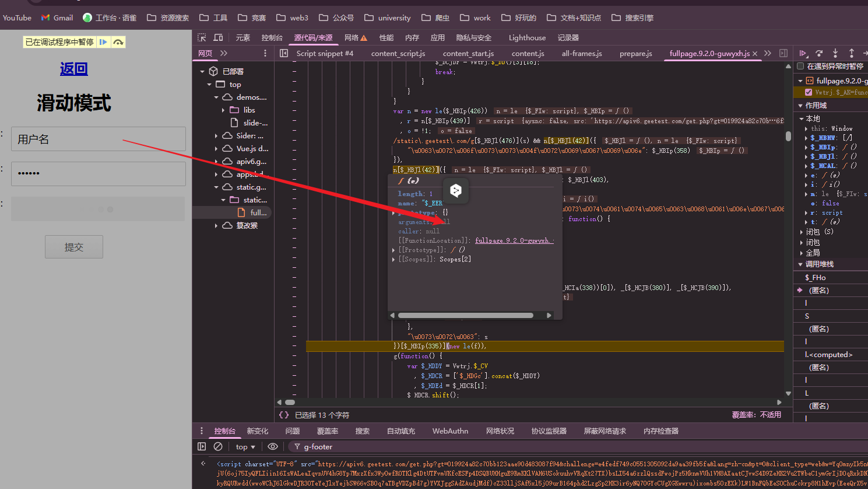868x489 pixels.
Task: Focus the password field
Action: pos(99,174)
